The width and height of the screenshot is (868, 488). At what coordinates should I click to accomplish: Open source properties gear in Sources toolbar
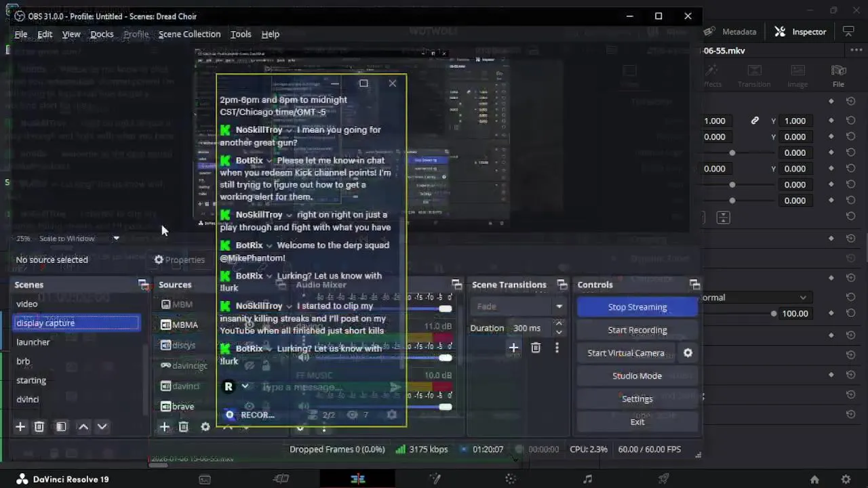tap(205, 426)
